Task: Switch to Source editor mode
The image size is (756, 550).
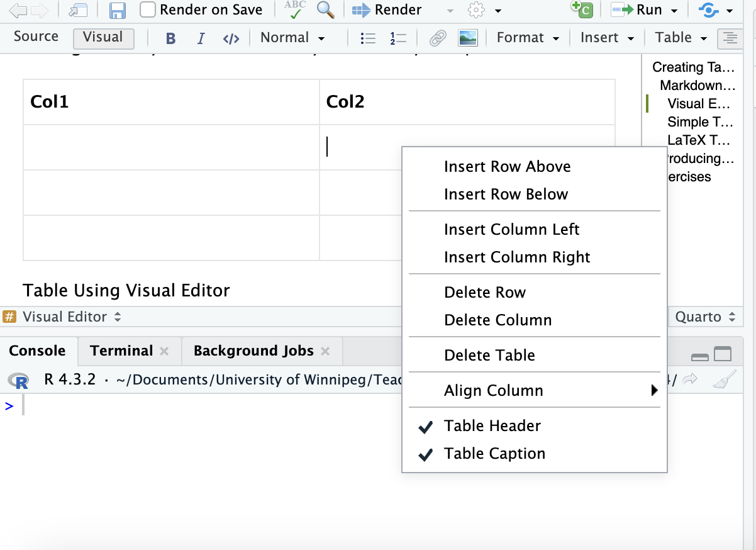Action: pyautogui.click(x=36, y=36)
